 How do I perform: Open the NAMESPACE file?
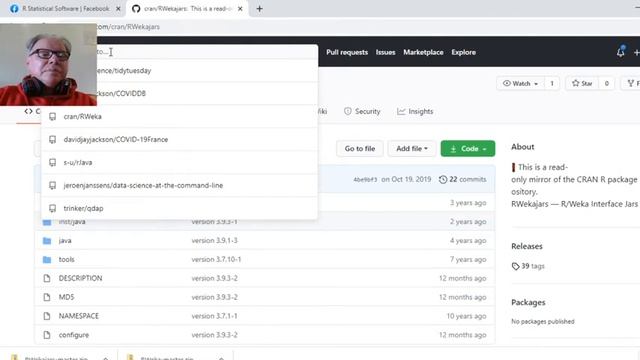(79, 316)
